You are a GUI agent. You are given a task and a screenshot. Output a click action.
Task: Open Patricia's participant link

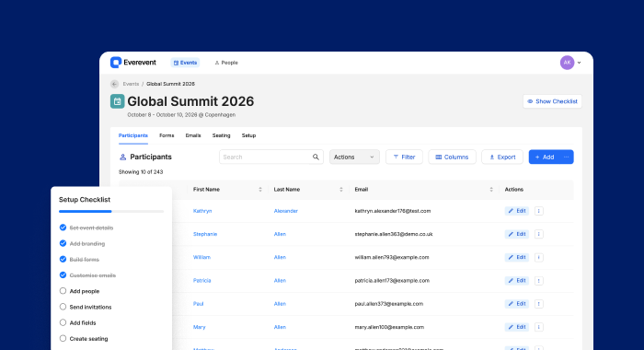tap(202, 281)
